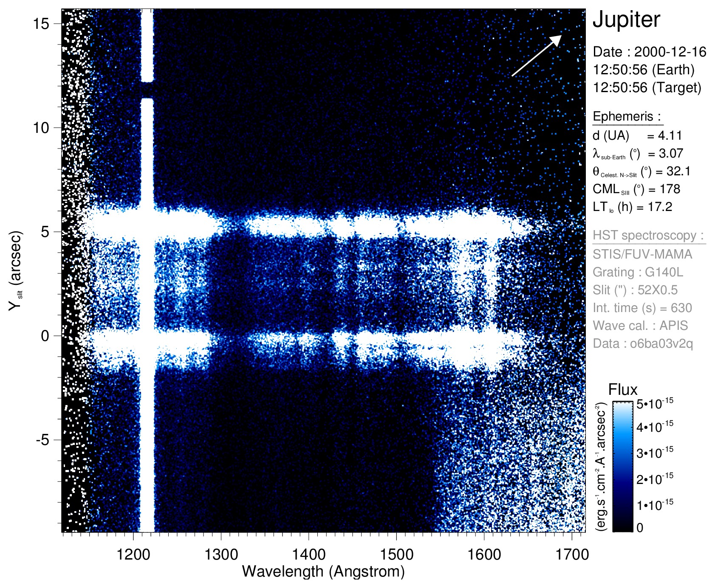Click the y-axis tick label -5

pos(43,440)
